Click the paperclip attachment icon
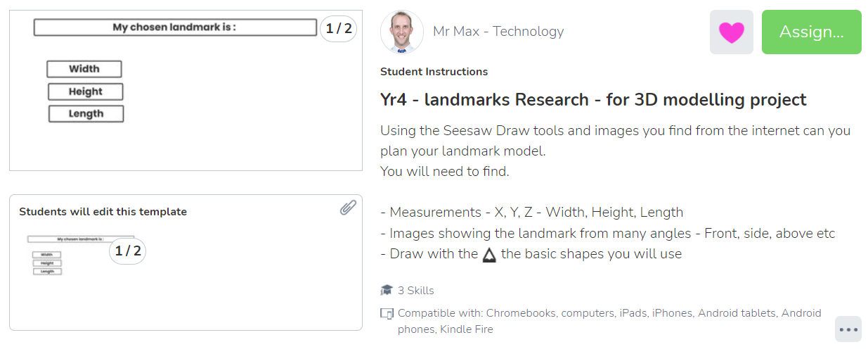Screen dimensions: 868x354 pyautogui.click(x=348, y=207)
